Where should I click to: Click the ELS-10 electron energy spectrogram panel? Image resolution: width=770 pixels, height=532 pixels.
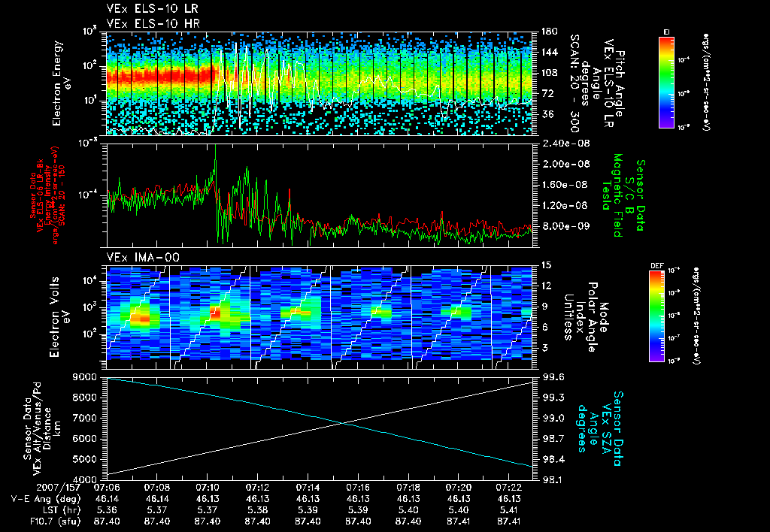click(x=320, y=83)
